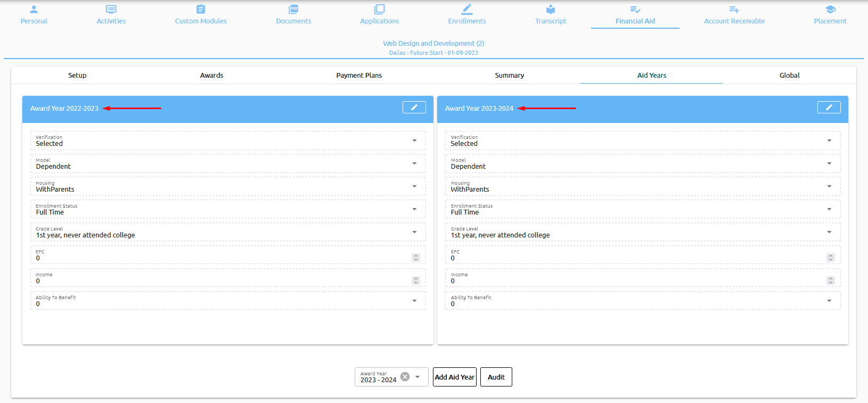Adjust Income stepper in Award Year 2023-2024

pos(830,281)
